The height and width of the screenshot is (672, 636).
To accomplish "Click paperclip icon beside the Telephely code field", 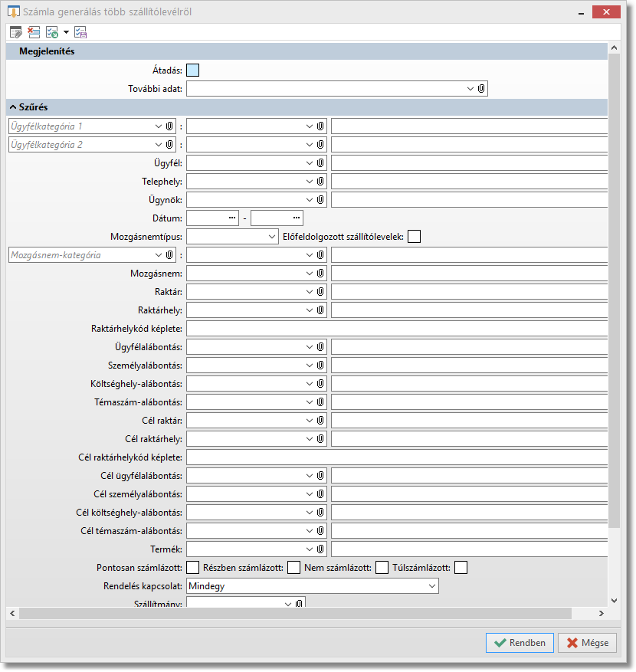I will [320, 182].
